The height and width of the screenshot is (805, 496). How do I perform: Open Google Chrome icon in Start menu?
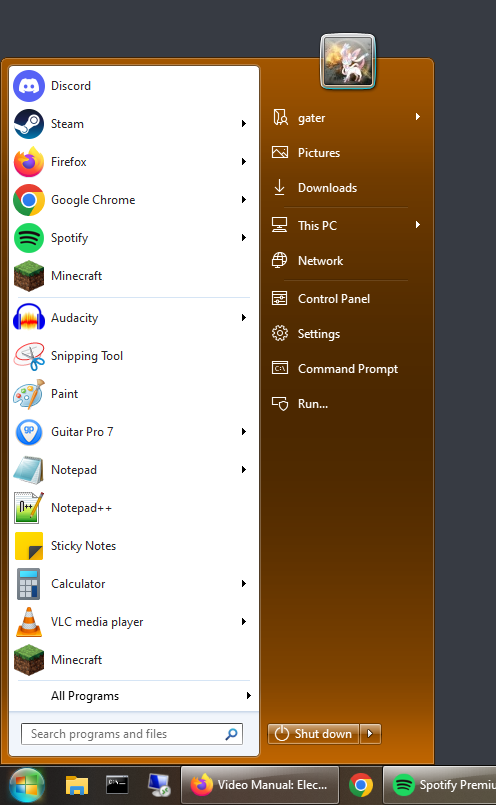pos(29,200)
